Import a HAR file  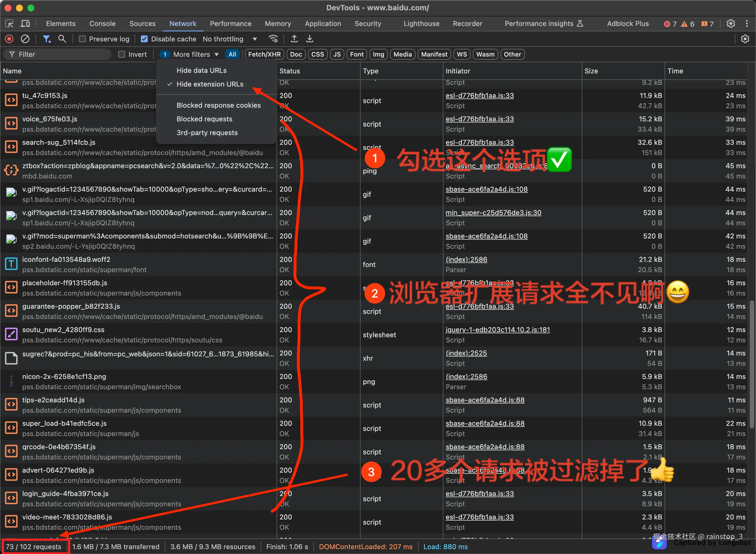tap(294, 39)
